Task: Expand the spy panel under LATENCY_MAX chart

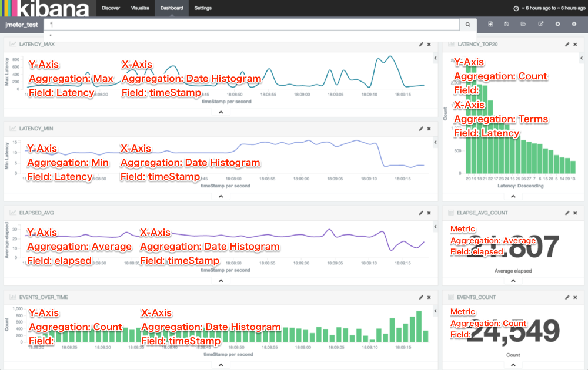Action: pyautogui.click(x=221, y=112)
